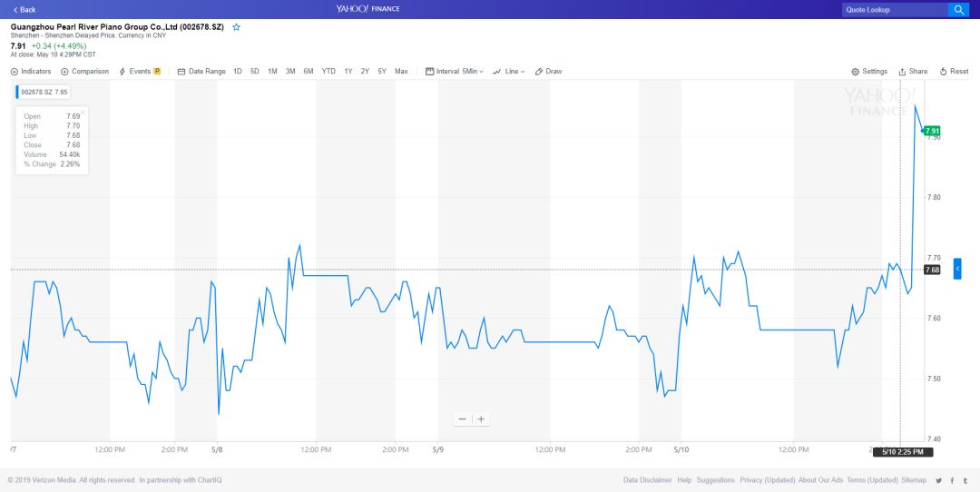Go Back to previous page
Viewport: 980px width, 492px height.
[x=24, y=10]
